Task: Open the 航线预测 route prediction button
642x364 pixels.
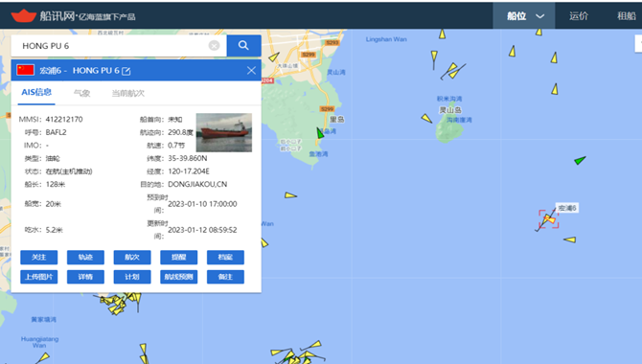Action: point(179,277)
